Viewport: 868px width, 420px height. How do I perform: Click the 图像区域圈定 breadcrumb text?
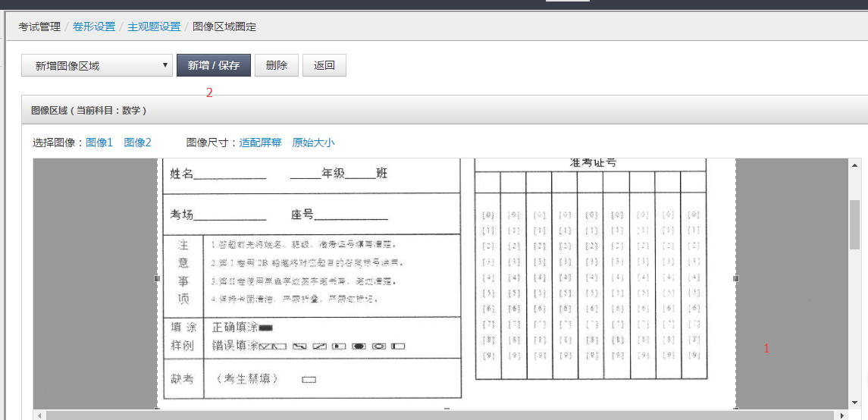coord(224,27)
